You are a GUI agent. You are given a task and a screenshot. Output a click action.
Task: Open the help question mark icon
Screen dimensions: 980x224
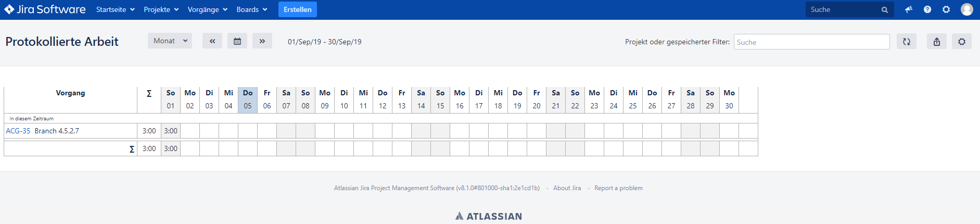927,9
